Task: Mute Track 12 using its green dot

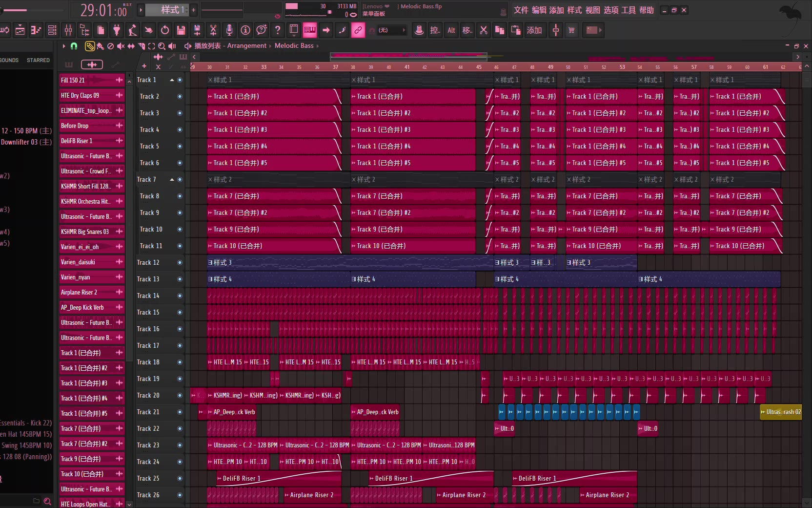Action: 180,263
